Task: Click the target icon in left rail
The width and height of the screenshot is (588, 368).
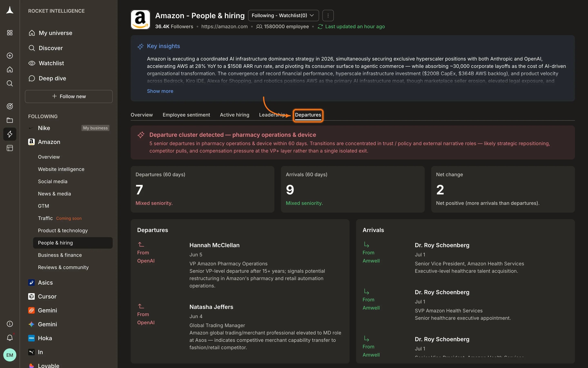Action: pyautogui.click(x=10, y=106)
